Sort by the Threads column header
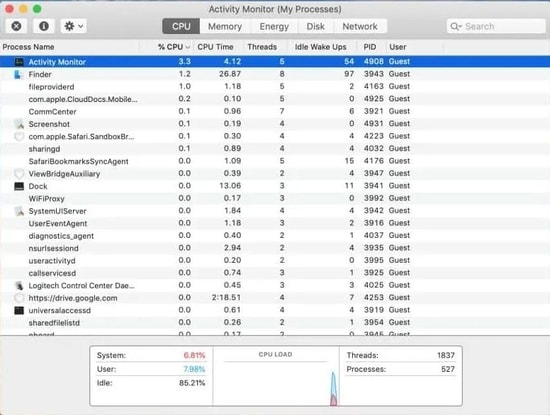Viewport: 550px width, 415px height. click(262, 47)
